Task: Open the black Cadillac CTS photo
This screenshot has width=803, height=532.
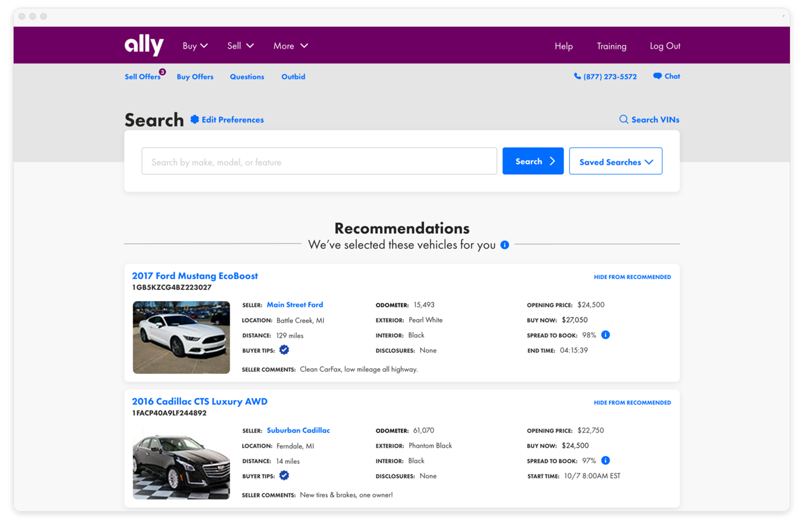Action: pos(181,463)
